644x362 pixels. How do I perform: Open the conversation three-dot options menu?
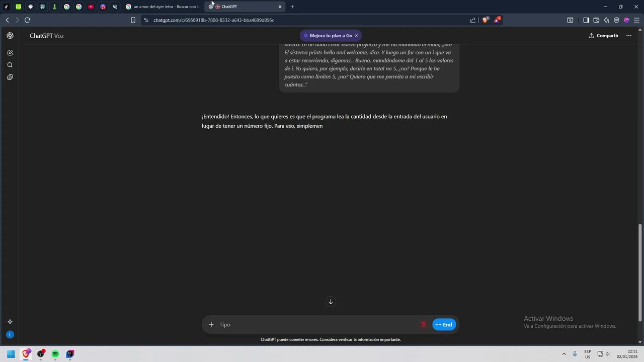(628, 36)
